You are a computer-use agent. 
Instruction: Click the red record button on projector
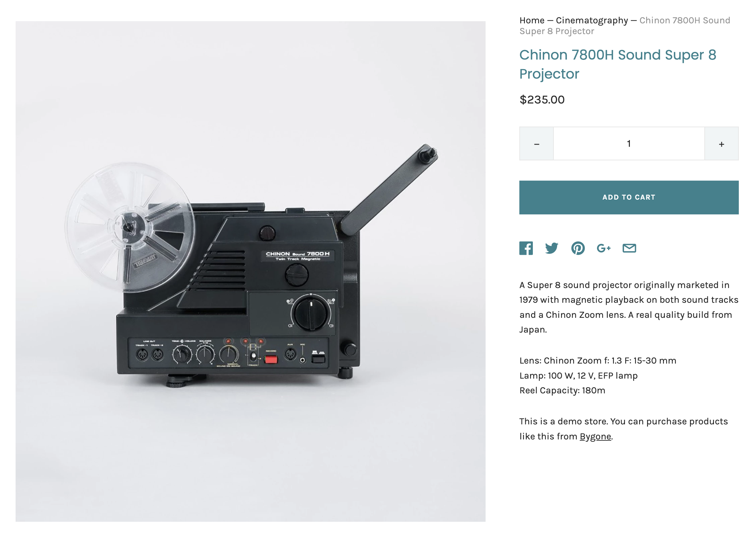click(x=271, y=359)
